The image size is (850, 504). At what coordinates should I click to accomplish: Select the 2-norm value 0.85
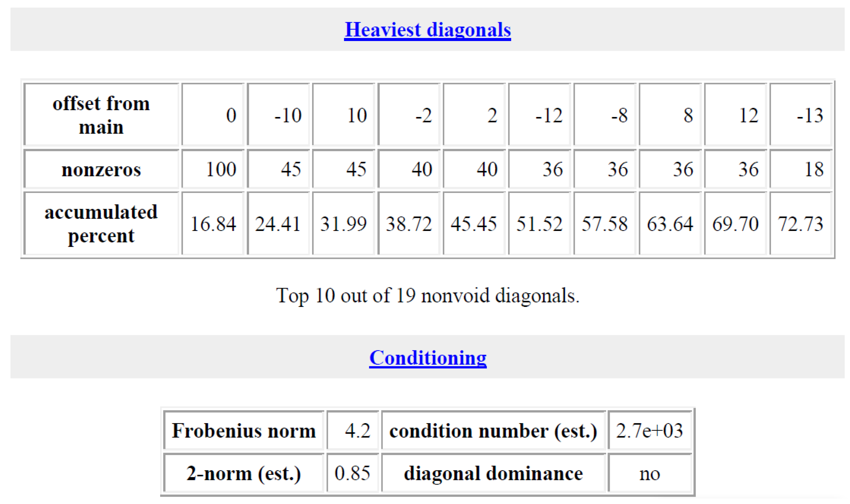[x=352, y=473]
